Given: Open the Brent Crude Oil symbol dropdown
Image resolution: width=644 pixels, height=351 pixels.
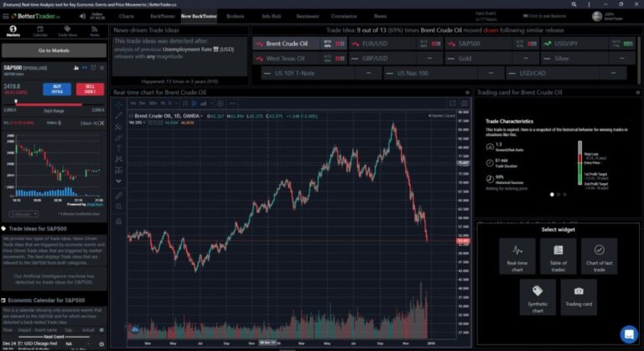Looking at the screenshot, I should click(x=201, y=117).
